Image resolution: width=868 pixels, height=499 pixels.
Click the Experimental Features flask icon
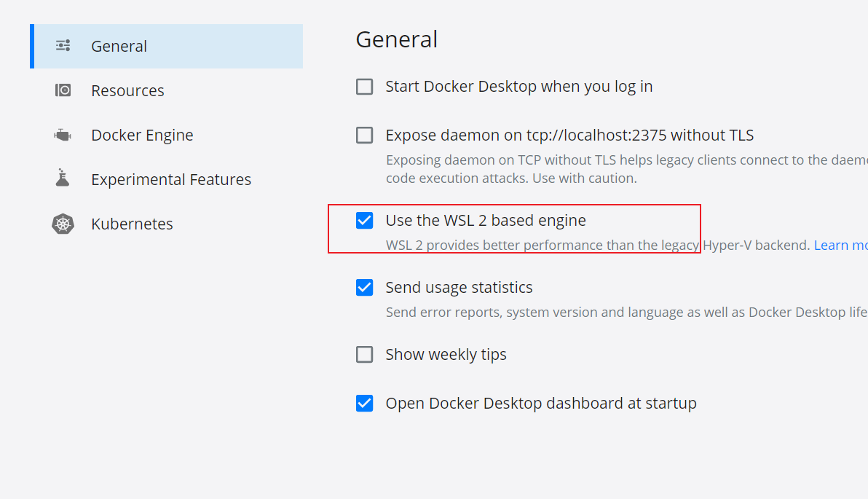[63, 178]
